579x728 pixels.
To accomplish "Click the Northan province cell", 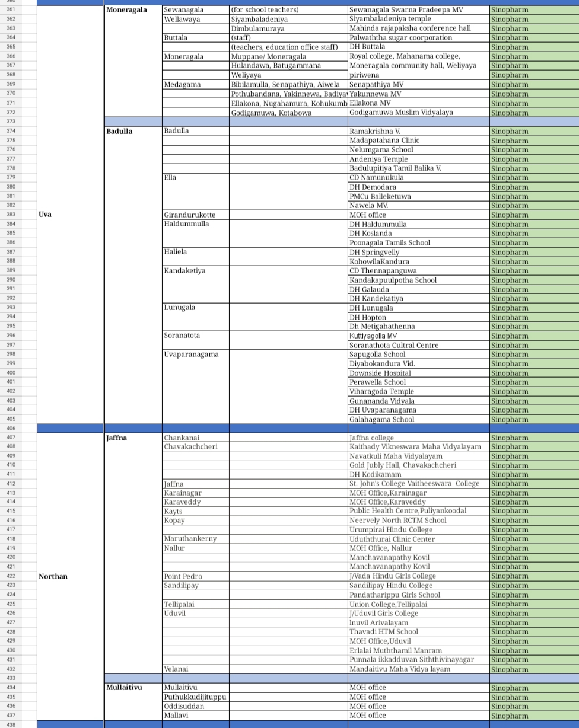I will 70,576.
